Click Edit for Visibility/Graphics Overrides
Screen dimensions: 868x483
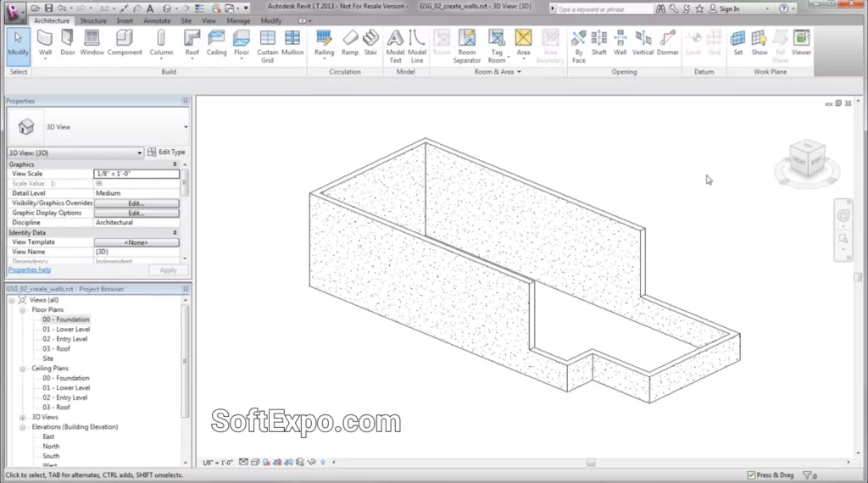[x=136, y=203]
